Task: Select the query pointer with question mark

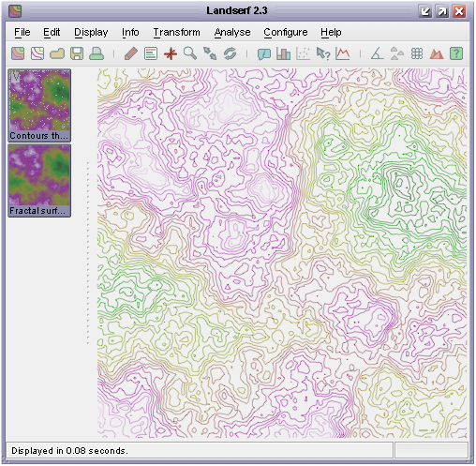Action: (323, 53)
